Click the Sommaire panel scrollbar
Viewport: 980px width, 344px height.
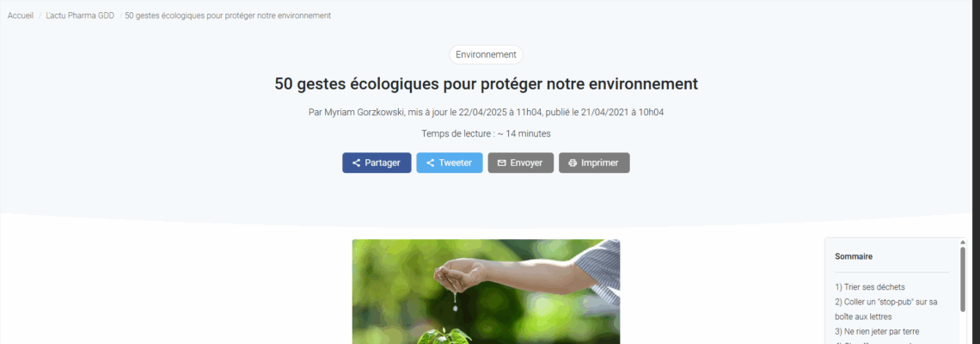pos(963,275)
